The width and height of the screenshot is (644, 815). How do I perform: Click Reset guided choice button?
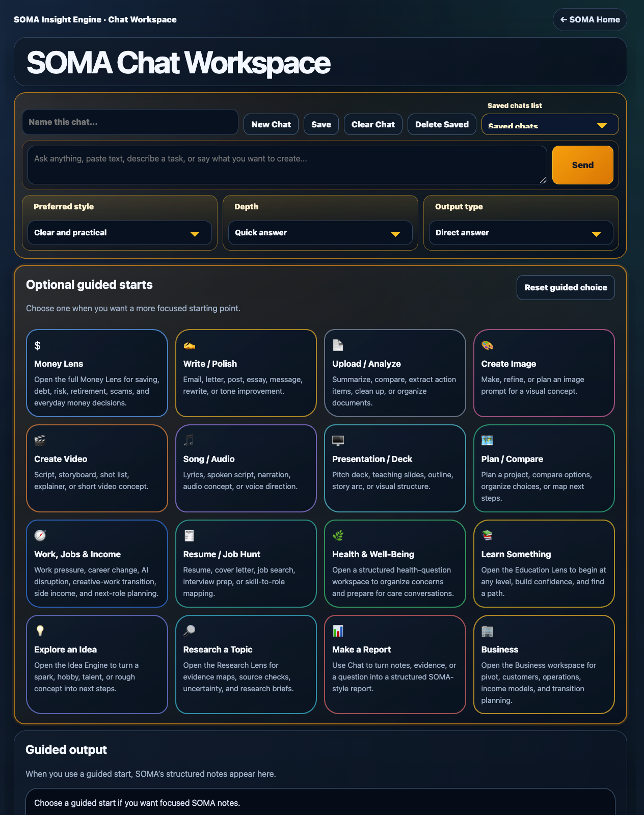click(x=566, y=288)
